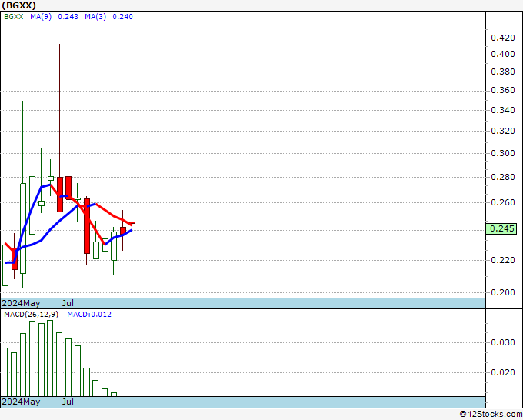Select the MA(9) legend label
Screen dimensions: 523x420
(x=41, y=17)
